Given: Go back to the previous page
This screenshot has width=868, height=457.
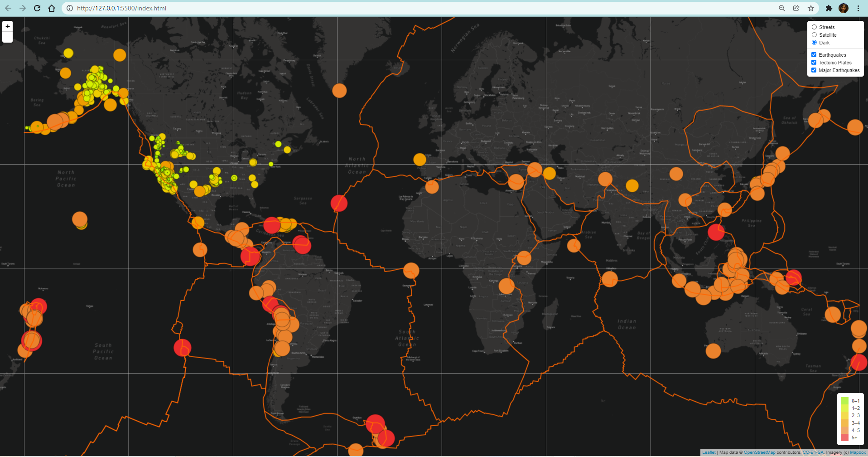Looking at the screenshot, I should pos(8,8).
